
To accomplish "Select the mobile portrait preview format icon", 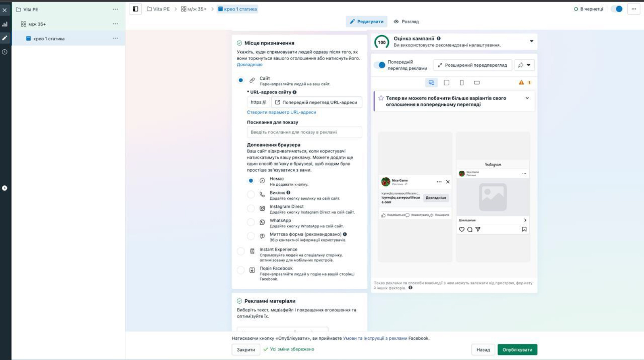I will pyautogui.click(x=462, y=83).
